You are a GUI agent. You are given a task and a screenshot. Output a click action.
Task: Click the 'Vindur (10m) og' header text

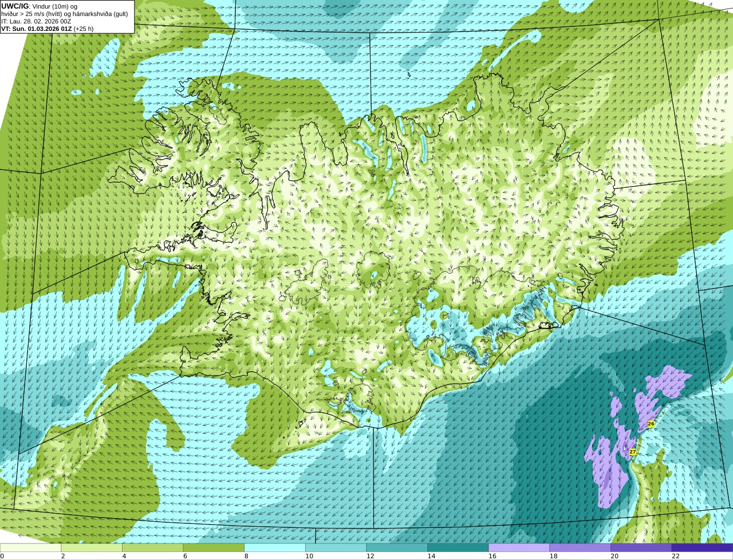(x=54, y=6)
